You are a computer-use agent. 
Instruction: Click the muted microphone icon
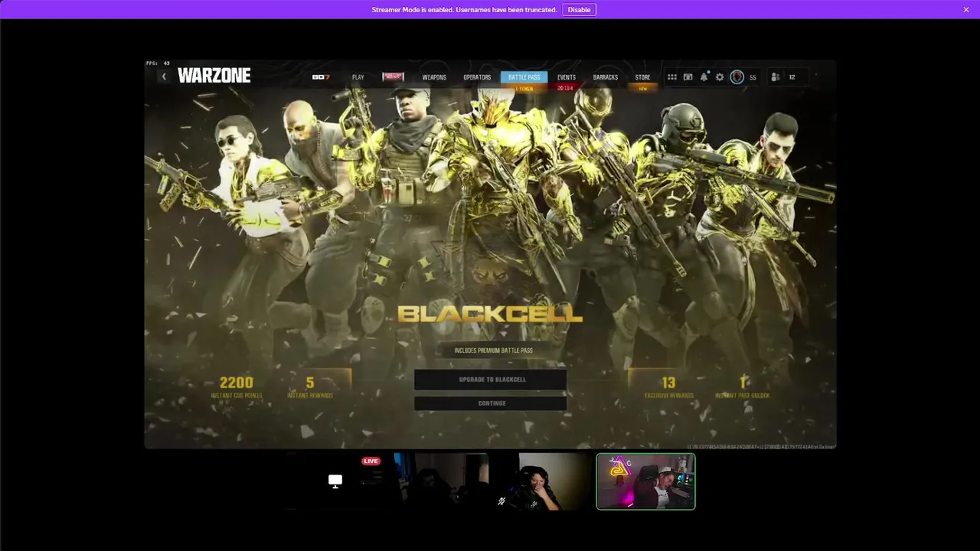point(501,501)
